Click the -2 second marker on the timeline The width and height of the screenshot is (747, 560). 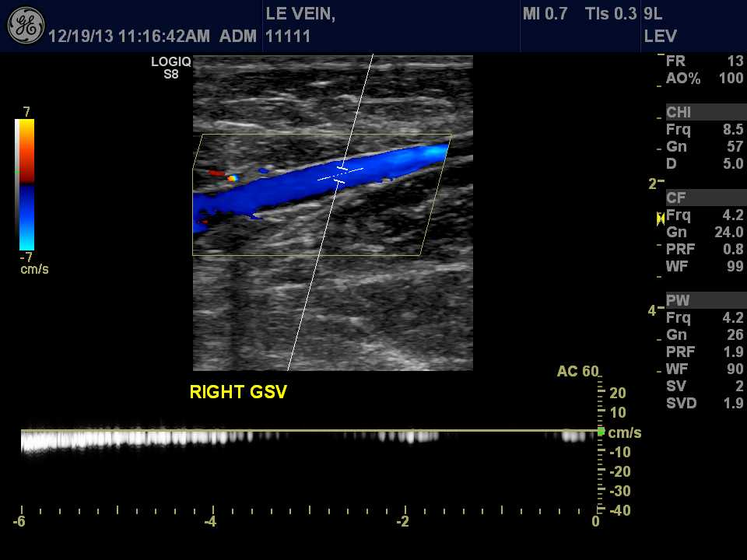(x=402, y=522)
